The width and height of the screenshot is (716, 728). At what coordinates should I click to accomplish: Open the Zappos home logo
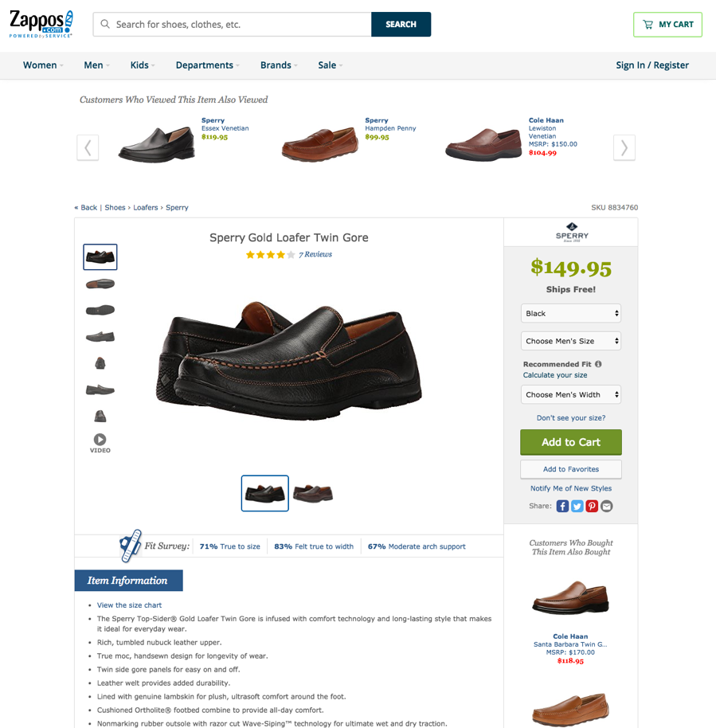tap(41, 24)
